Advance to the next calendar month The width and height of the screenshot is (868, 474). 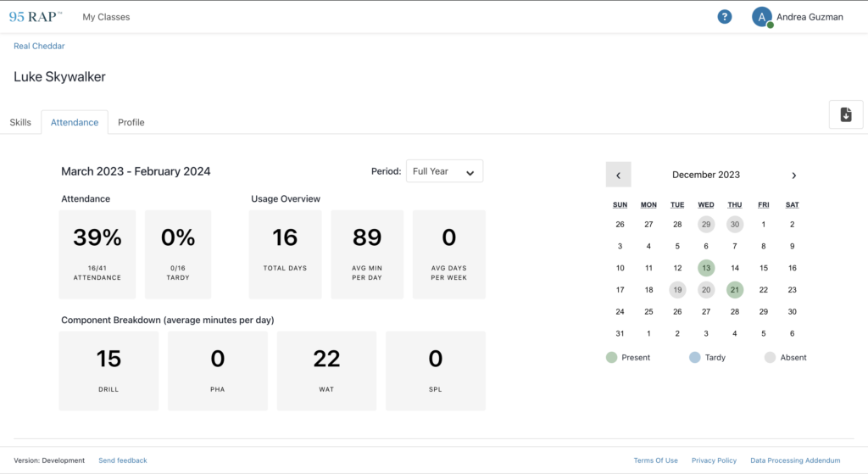(x=793, y=175)
